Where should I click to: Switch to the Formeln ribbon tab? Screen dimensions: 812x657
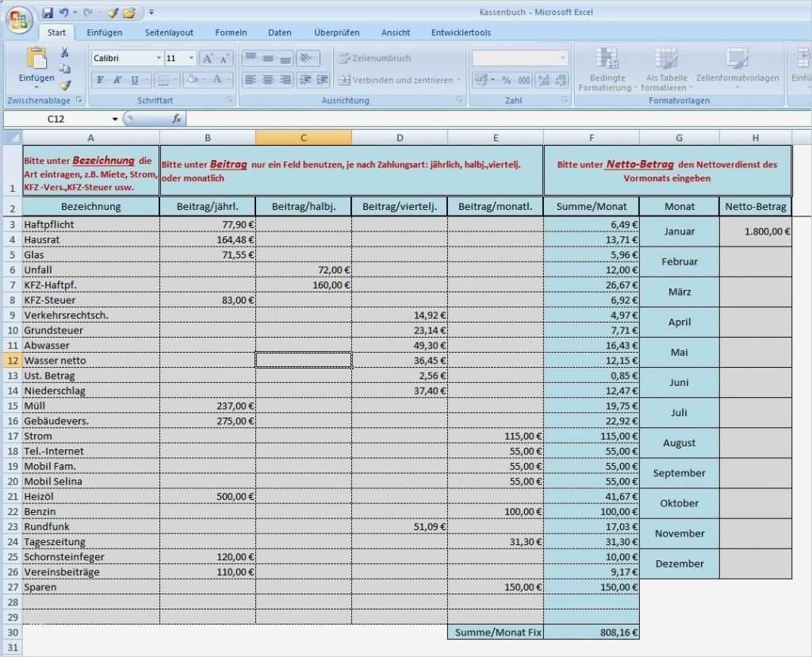pyautogui.click(x=231, y=32)
